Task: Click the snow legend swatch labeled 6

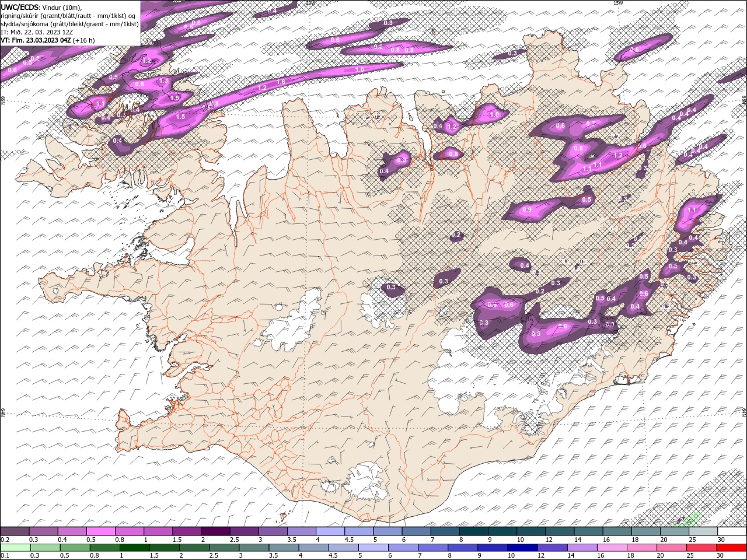Action: coord(416,531)
